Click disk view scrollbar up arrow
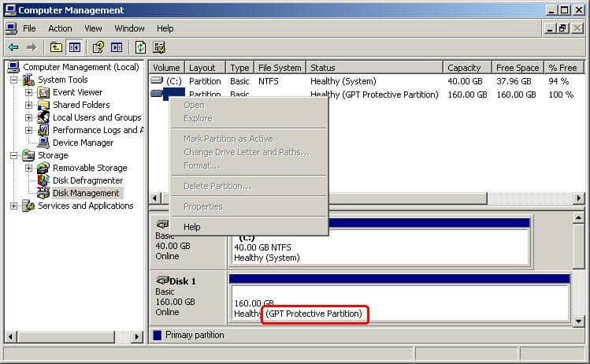Viewport: 590px width, 364px height. 578,218
